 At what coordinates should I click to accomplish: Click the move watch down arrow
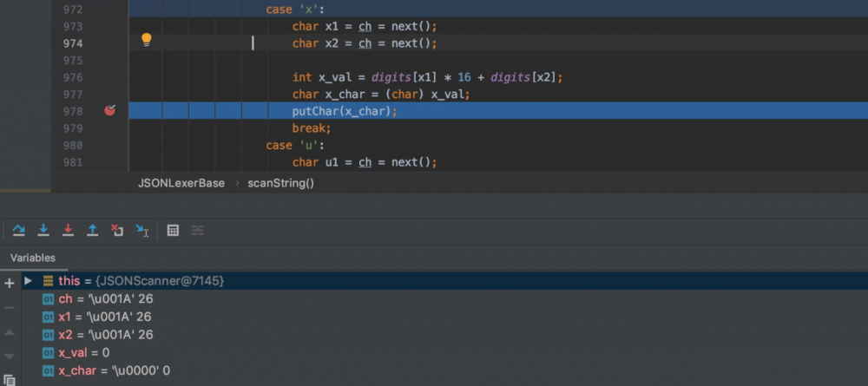(x=9, y=357)
